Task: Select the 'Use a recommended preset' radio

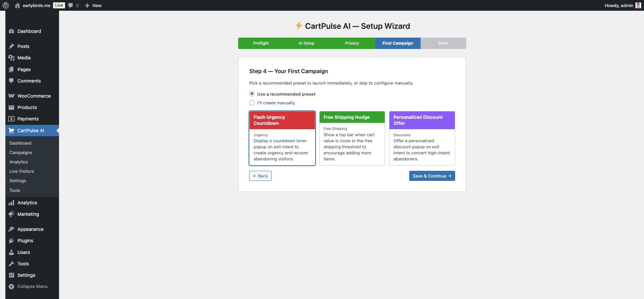Action: 252,94
